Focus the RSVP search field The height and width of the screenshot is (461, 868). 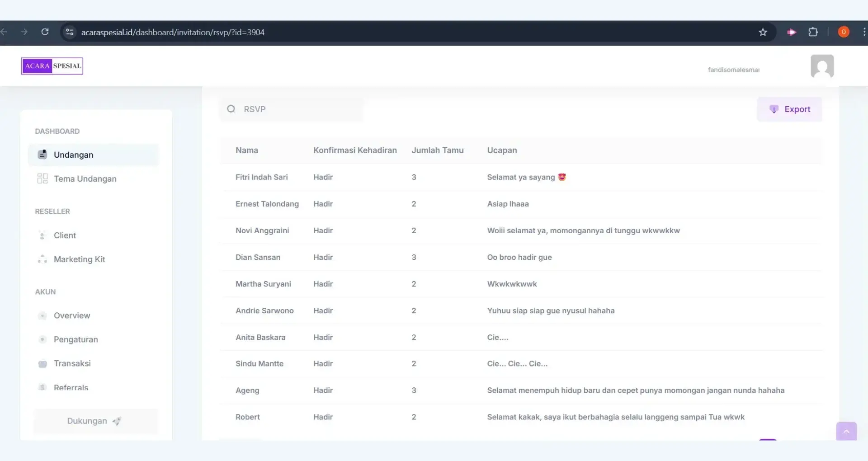[298, 109]
